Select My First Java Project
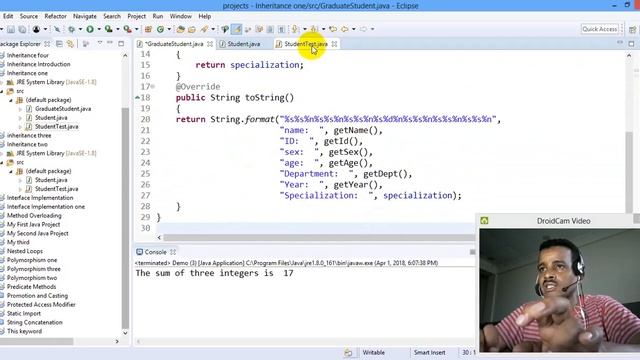This screenshot has height=360, width=640. click(x=33, y=224)
